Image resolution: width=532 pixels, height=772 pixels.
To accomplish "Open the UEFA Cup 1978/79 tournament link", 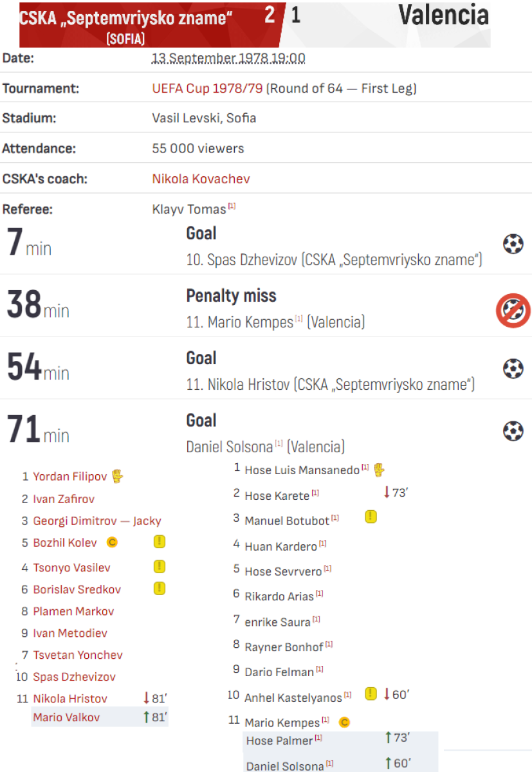I will pos(207,89).
